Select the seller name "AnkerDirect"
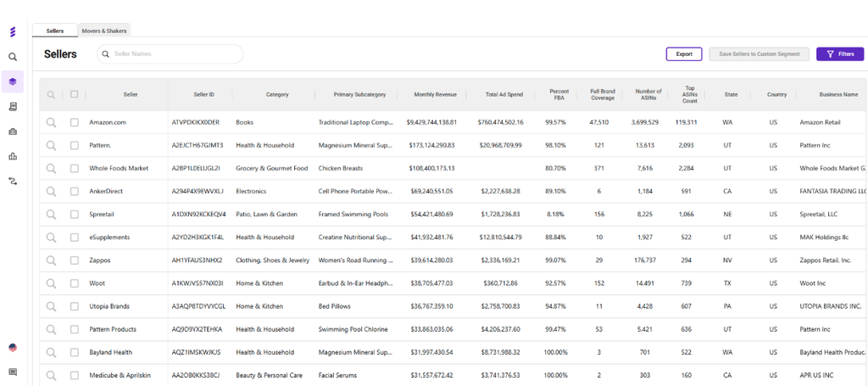868x386 pixels. (x=106, y=191)
